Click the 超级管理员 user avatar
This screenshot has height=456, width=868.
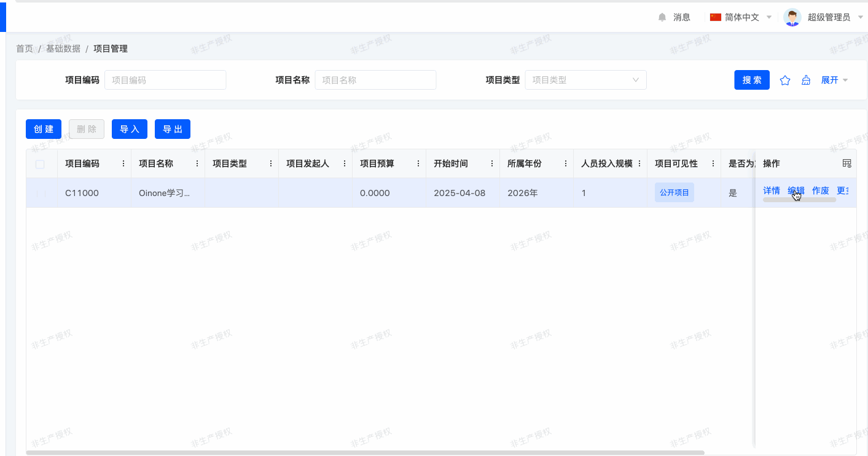pos(792,17)
